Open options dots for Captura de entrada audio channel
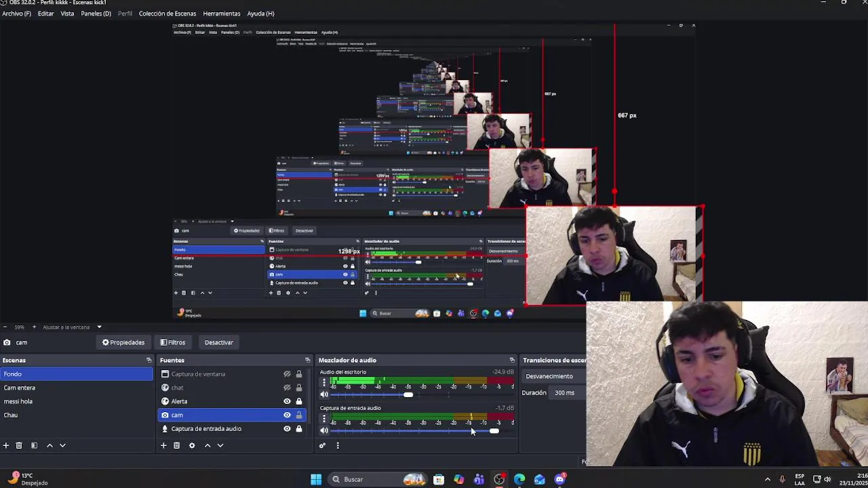 tap(324, 418)
